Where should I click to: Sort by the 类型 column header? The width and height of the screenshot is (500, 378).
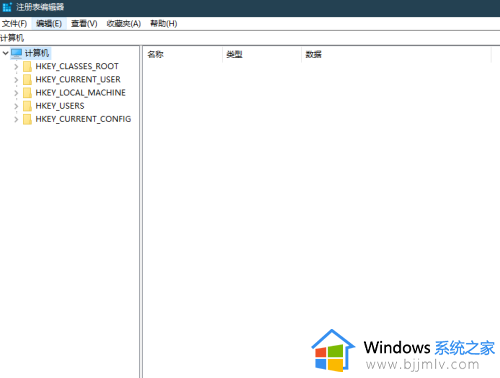pos(262,54)
